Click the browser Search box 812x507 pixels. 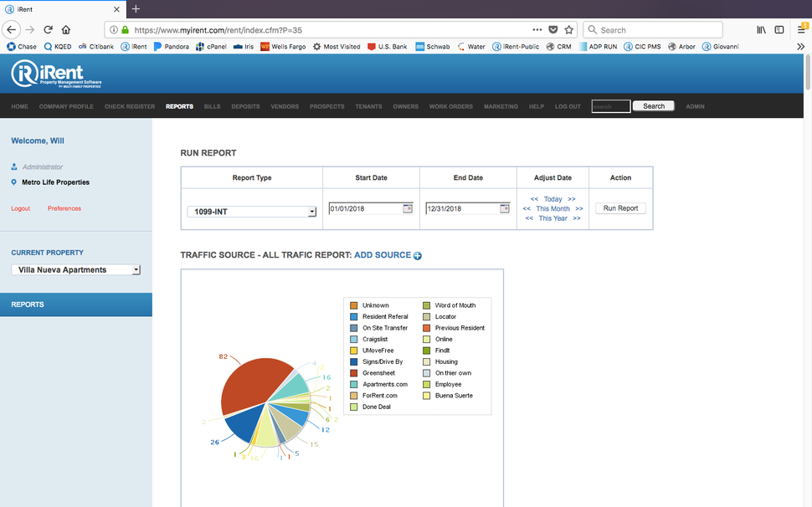[x=652, y=30]
